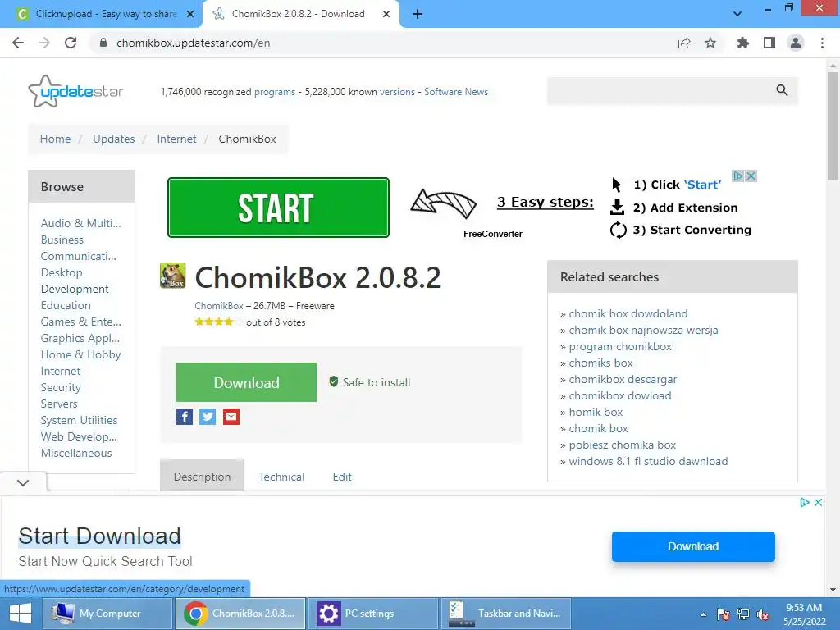Collapse bottom ad with chevron
This screenshot has width=840, height=630.
[23, 482]
